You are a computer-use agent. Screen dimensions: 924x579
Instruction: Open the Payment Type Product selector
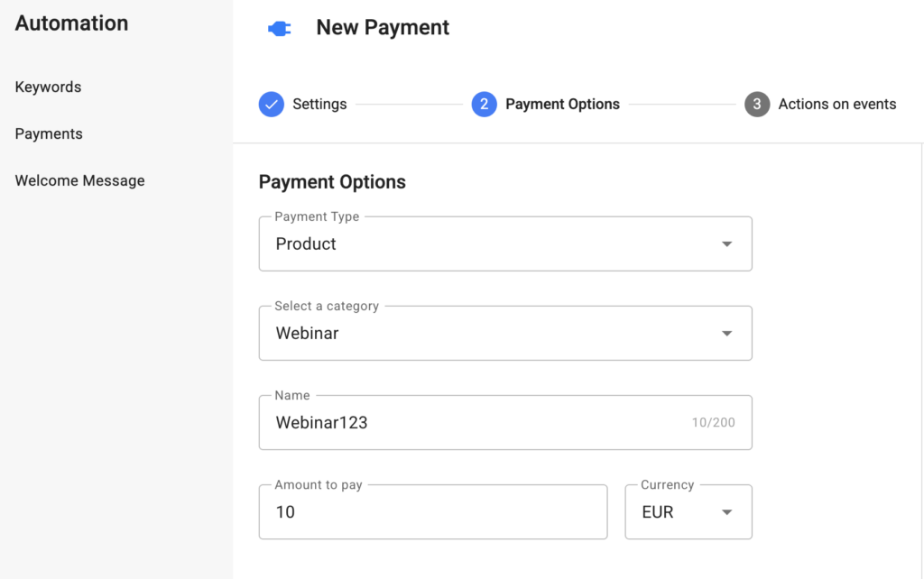coord(487,244)
